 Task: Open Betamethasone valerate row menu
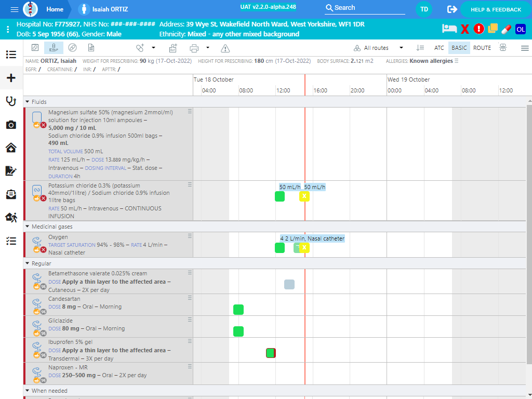coord(190,272)
